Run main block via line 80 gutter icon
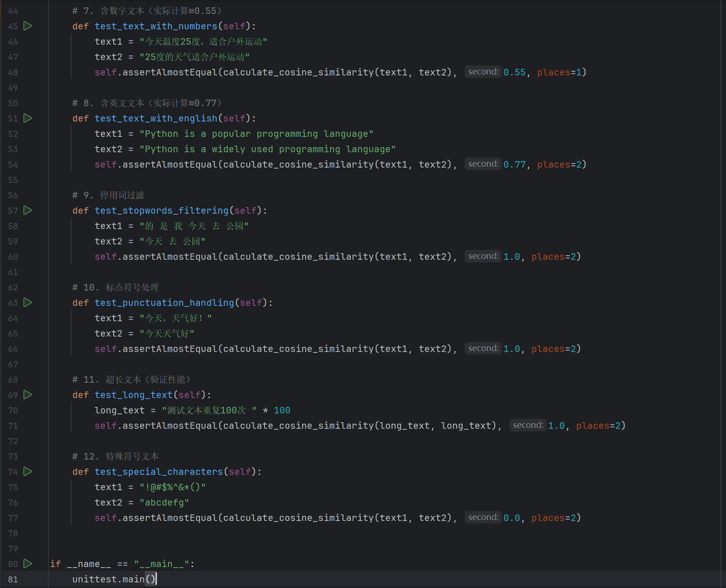Viewport: 726px width, 588px height. [28, 564]
